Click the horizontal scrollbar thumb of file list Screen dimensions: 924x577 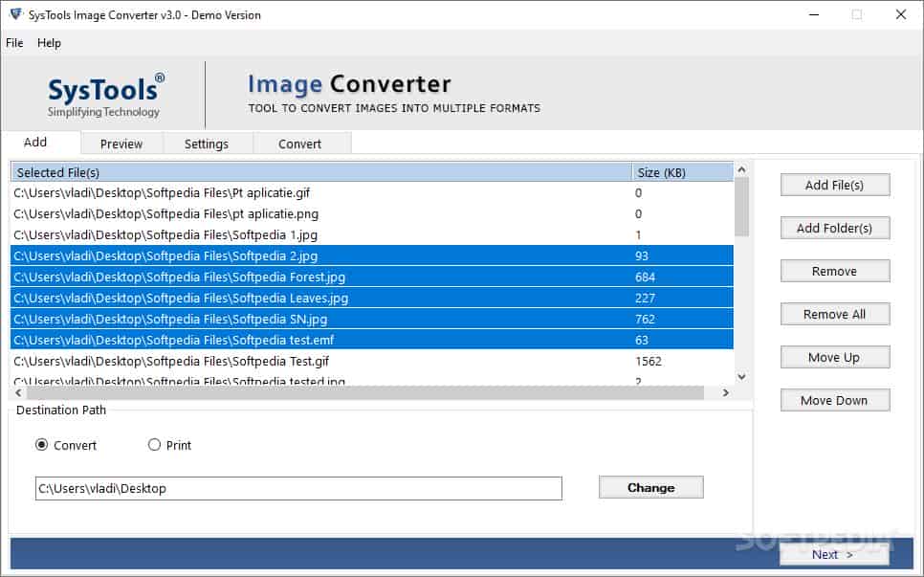pos(365,392)
